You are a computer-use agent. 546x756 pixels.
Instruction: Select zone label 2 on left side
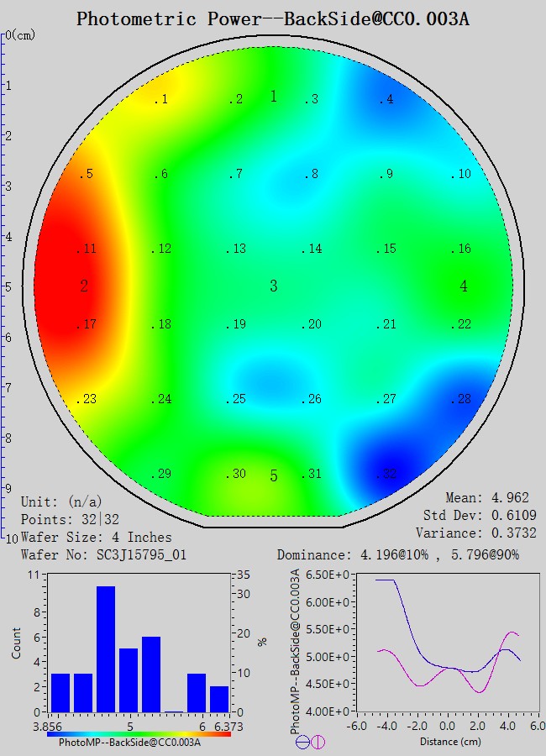[84, 286]
